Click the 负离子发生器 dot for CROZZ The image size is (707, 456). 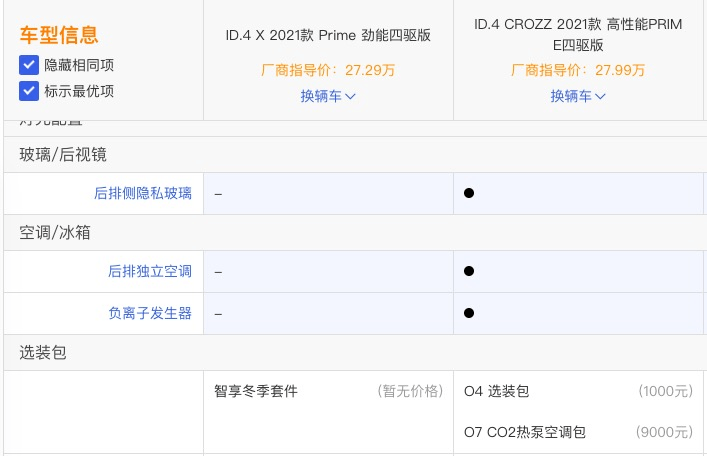click(469, 313)
